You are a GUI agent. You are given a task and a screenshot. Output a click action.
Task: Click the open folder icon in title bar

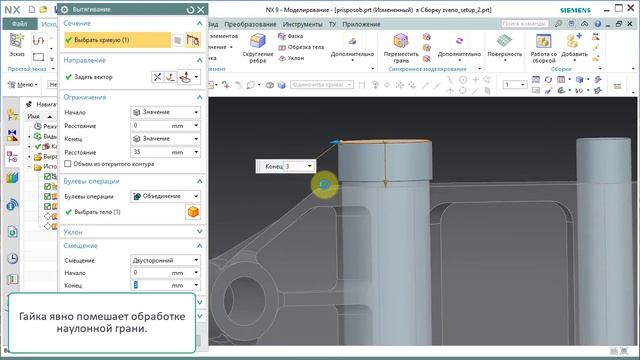pos(43,9)
